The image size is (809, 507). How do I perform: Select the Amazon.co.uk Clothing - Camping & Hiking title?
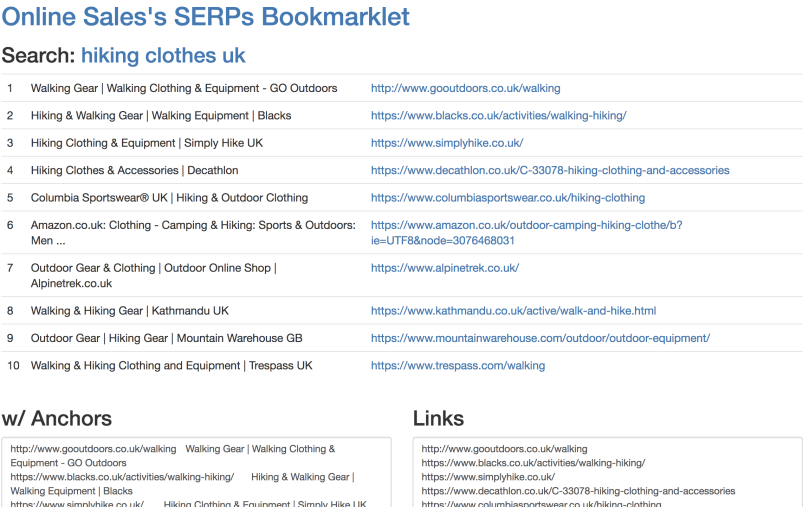tap(193, 233)
